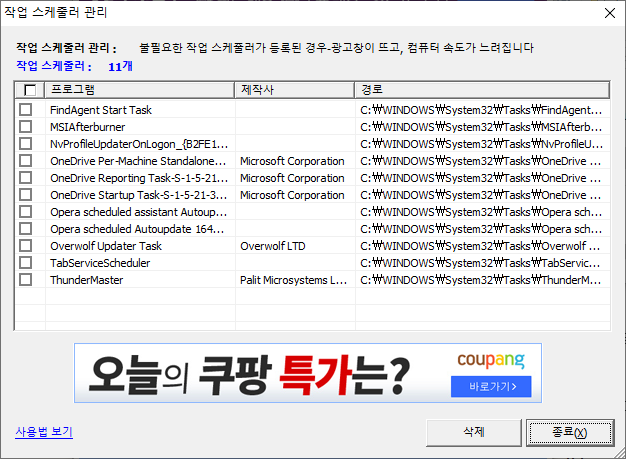626x459 pixels.
Task: Select the NvProfileUpdaterOnLogon checkbox
Action: point(26,144)
